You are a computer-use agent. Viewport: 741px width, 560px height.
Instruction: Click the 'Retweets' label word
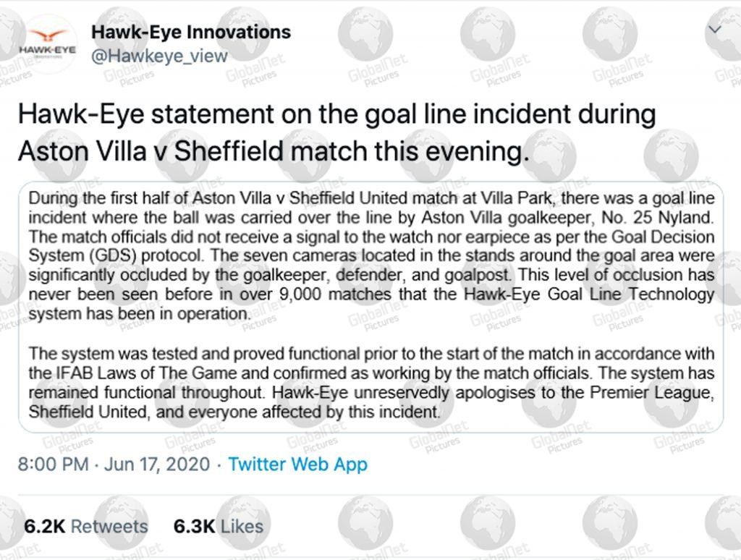(x=109, y=527)
